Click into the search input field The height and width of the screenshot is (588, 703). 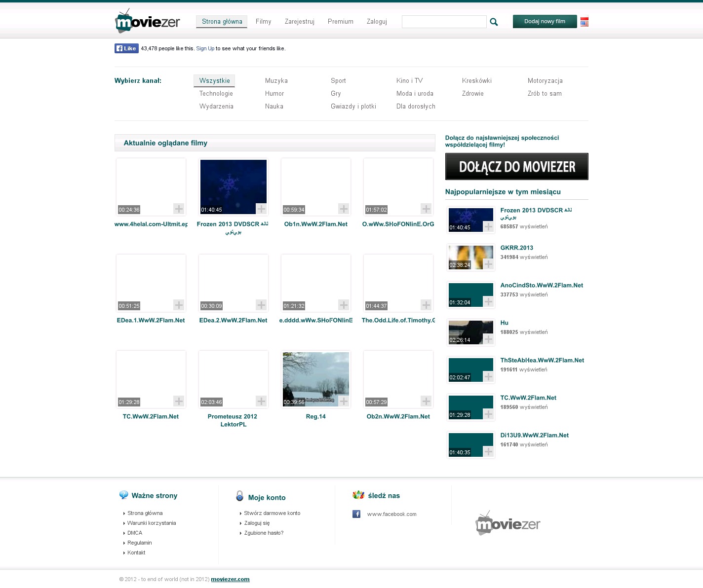point(444,22)
